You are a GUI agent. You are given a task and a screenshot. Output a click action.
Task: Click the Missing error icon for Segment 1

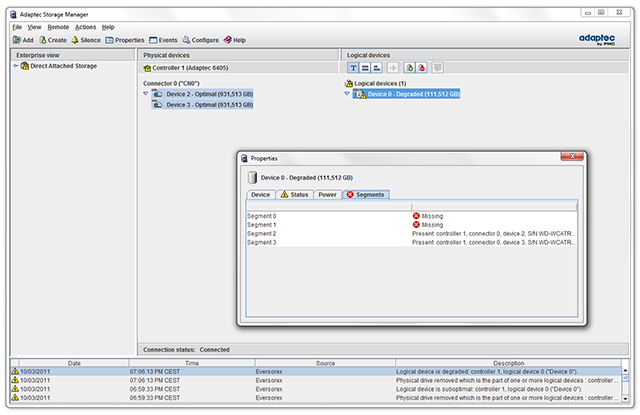(416, 225)
